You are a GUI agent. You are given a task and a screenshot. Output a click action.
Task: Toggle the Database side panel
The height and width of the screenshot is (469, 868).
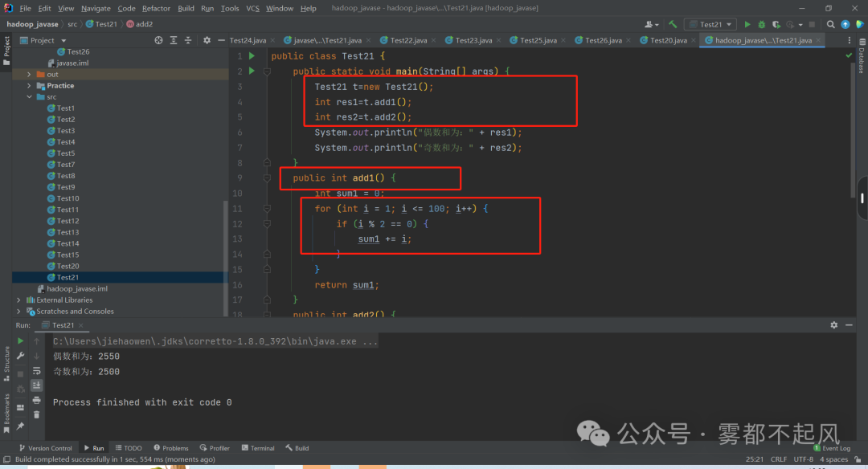(x=862, y=55)
